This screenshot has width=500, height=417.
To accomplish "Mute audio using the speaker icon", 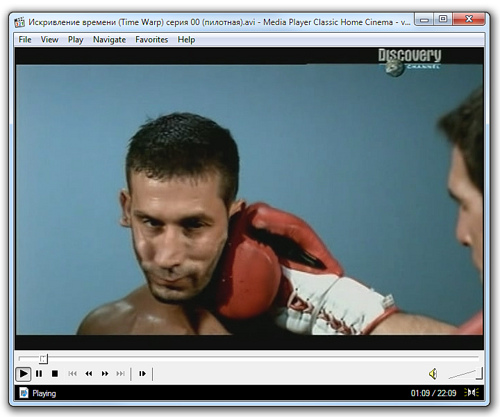I will [433, 374].
